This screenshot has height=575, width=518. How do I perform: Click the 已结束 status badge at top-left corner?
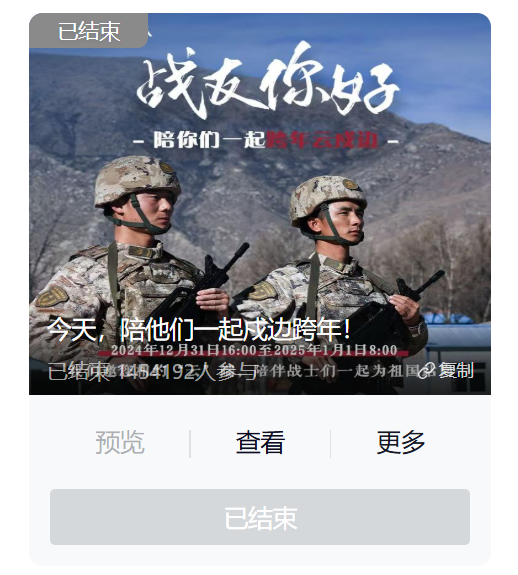[88, 31]
